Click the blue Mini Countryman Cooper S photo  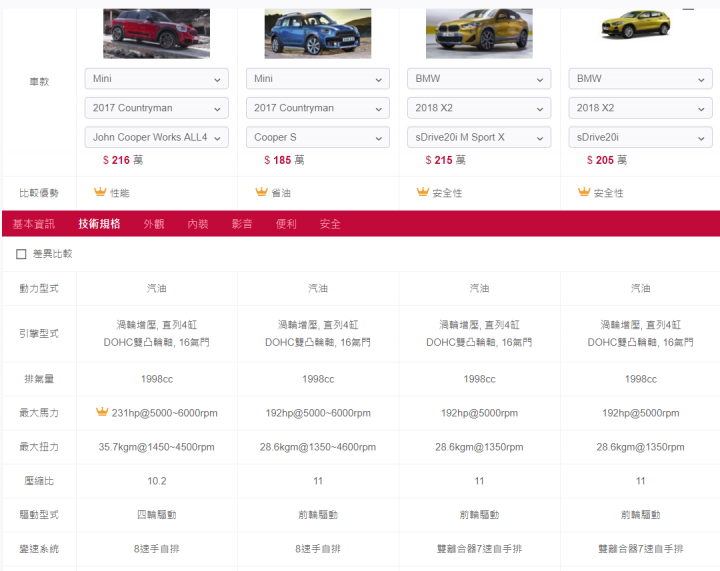(x=318, y=34)
